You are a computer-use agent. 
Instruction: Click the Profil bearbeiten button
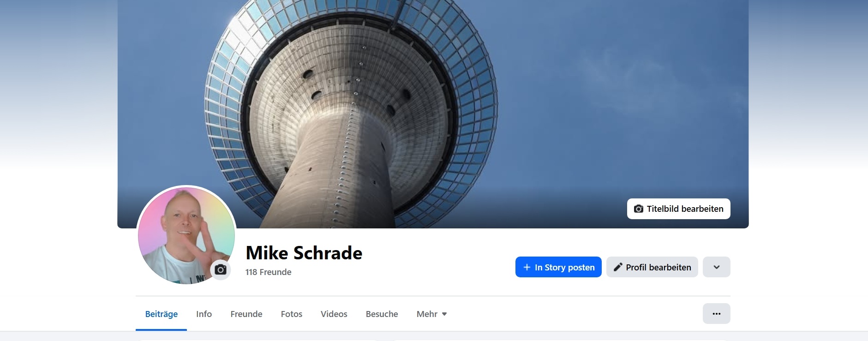[x=652, y=267]
